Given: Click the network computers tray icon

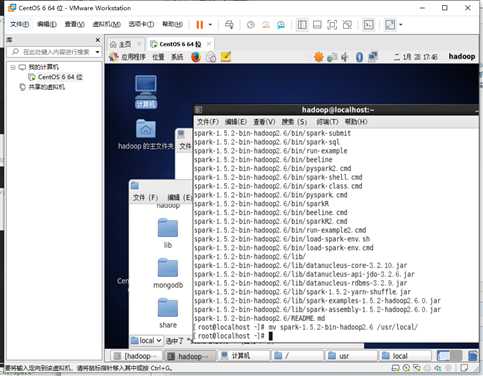Looking at the screenshot, I should tap(373, 57).
